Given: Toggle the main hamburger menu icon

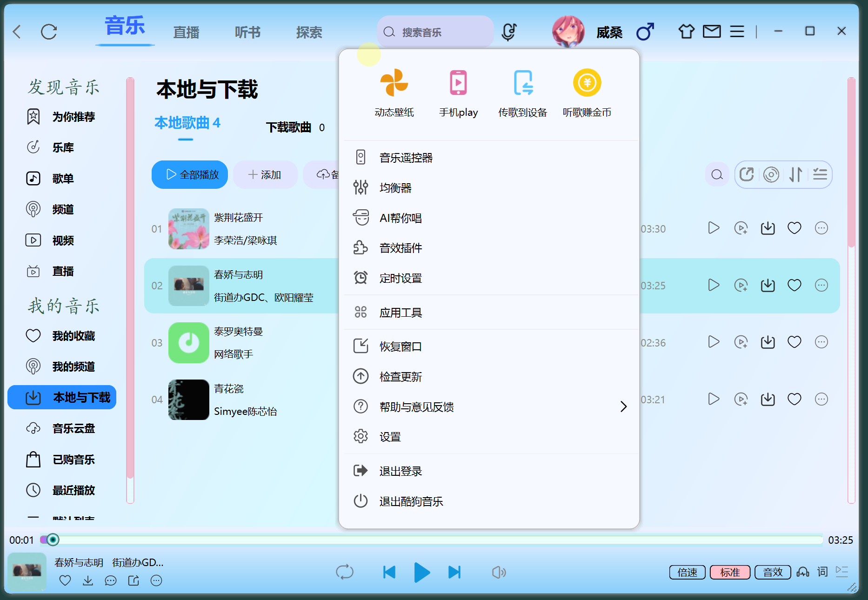Looking at the screenshot, I should 737,31.
